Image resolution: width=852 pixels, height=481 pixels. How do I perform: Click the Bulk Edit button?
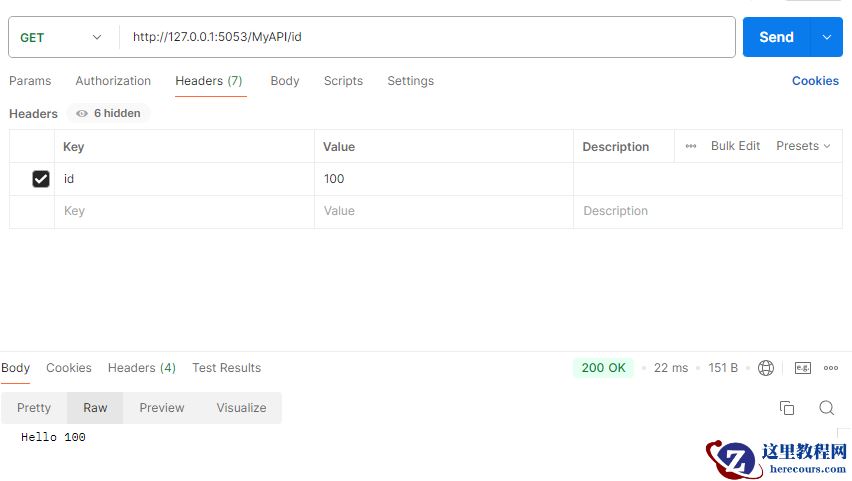coord(735,146)
